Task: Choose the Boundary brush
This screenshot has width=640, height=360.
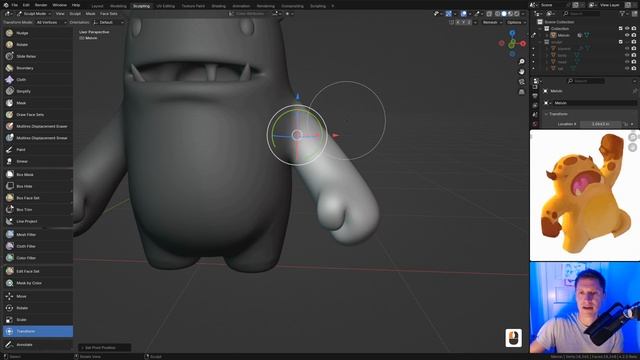Action: click(x=38, y=68)
